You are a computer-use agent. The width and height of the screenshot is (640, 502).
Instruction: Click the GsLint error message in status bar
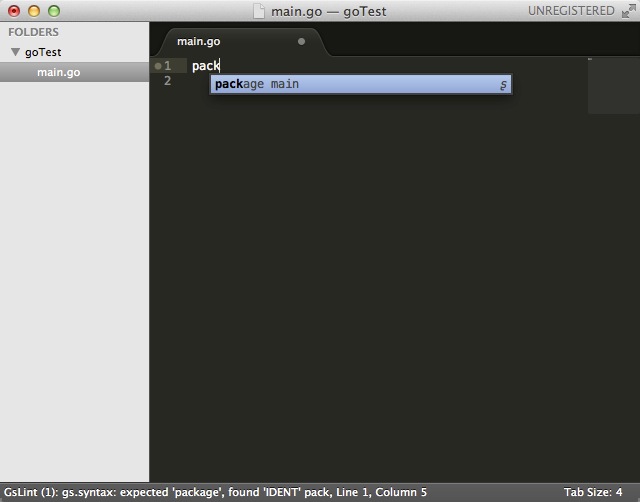pyautogui.click(x=215, y=493)
